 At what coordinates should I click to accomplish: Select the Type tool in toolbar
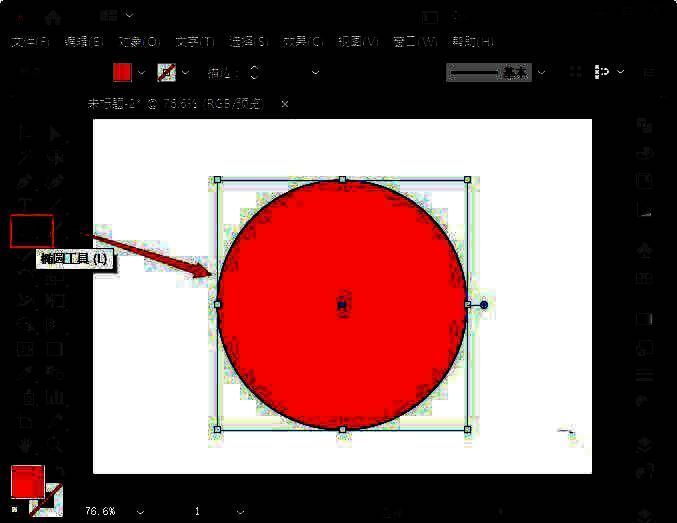[x=26, y=204]
